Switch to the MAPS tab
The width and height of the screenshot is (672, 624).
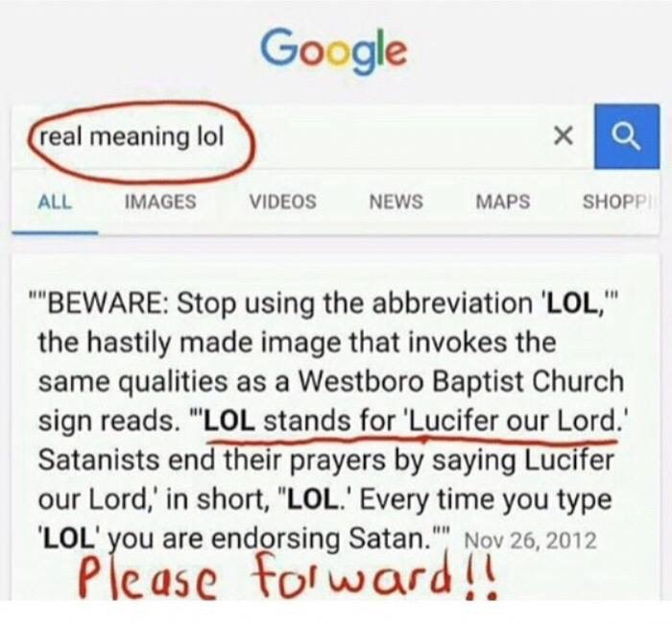click(503, 202)
